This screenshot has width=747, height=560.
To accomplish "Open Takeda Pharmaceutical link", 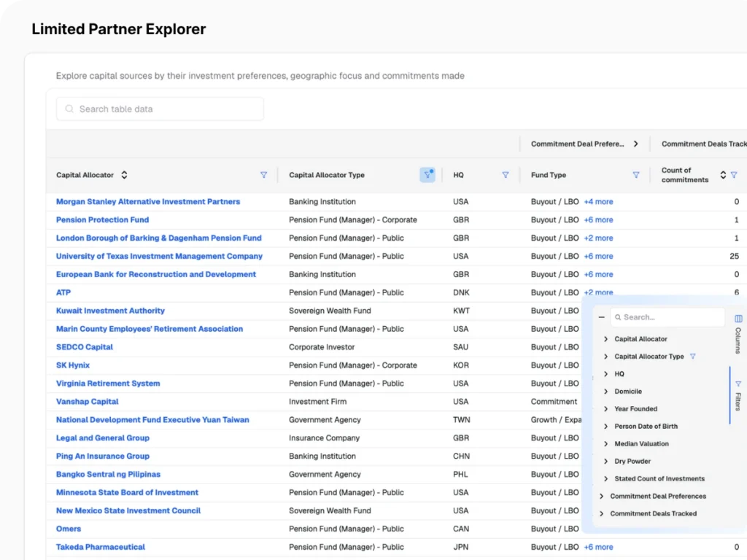I will (101, 547).
